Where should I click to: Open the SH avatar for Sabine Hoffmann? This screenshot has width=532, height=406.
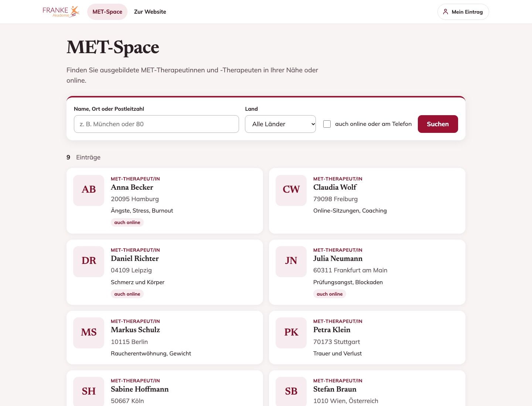(x=89, y=392)
